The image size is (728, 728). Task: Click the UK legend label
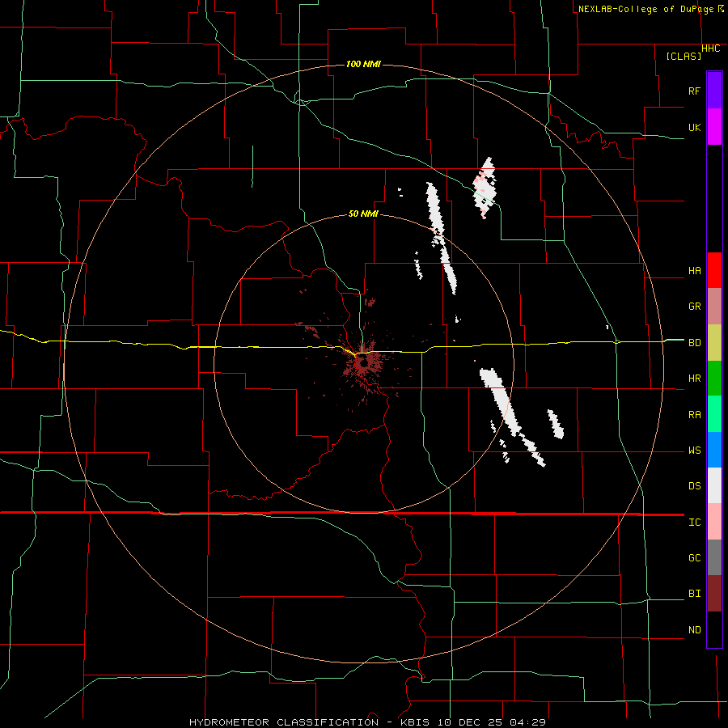[x=694, y=127]
